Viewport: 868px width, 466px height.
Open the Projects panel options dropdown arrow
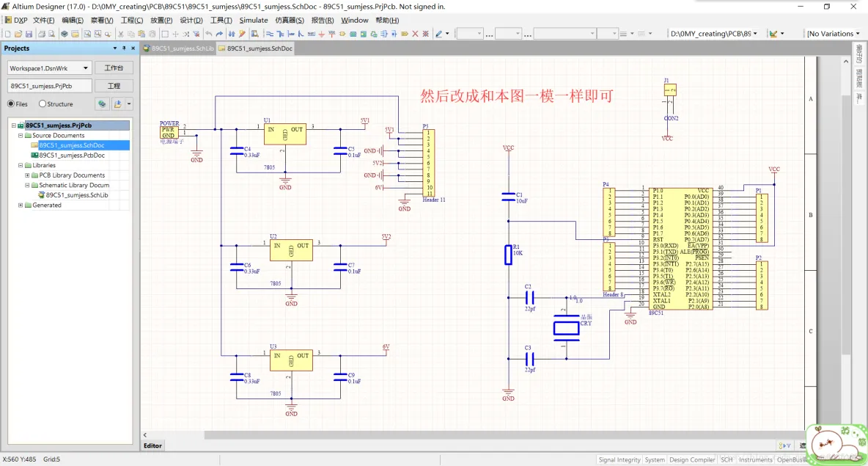pyautogui.click(x=114, y=48)
